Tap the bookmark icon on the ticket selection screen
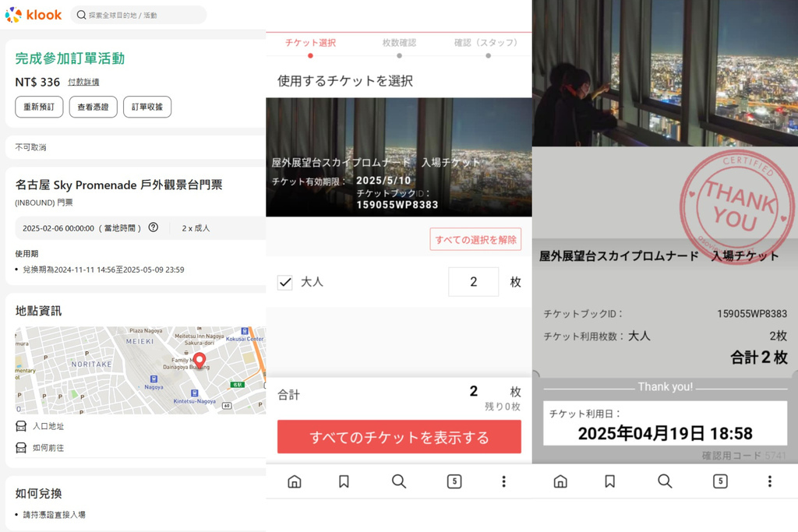 344,481
